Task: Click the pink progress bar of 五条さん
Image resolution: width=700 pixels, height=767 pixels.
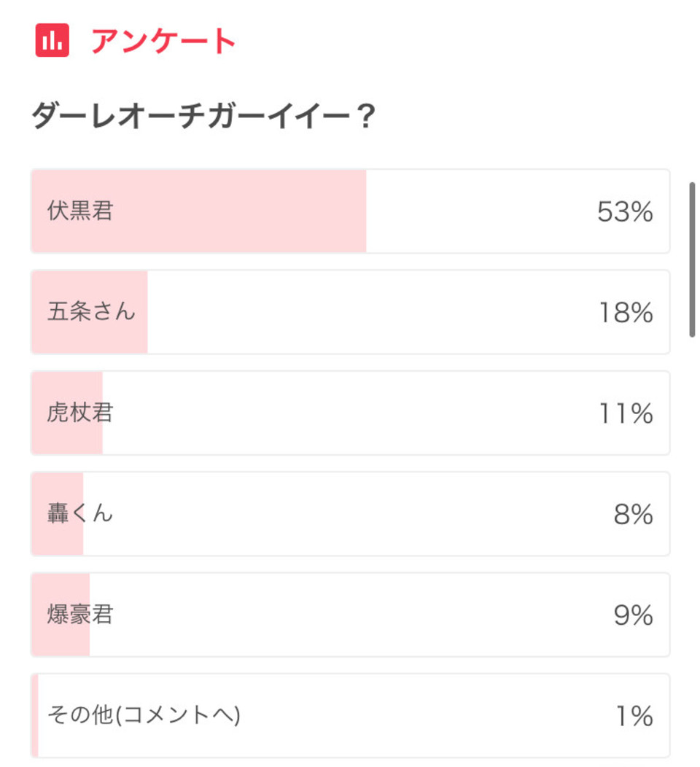Action: [90, 312]
